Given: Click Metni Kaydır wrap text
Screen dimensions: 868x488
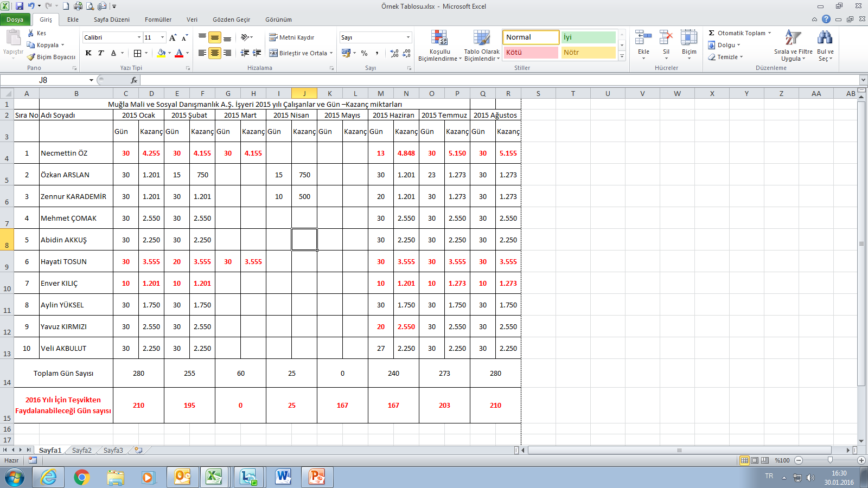Looking at the screenshot, I should point(292,37).
